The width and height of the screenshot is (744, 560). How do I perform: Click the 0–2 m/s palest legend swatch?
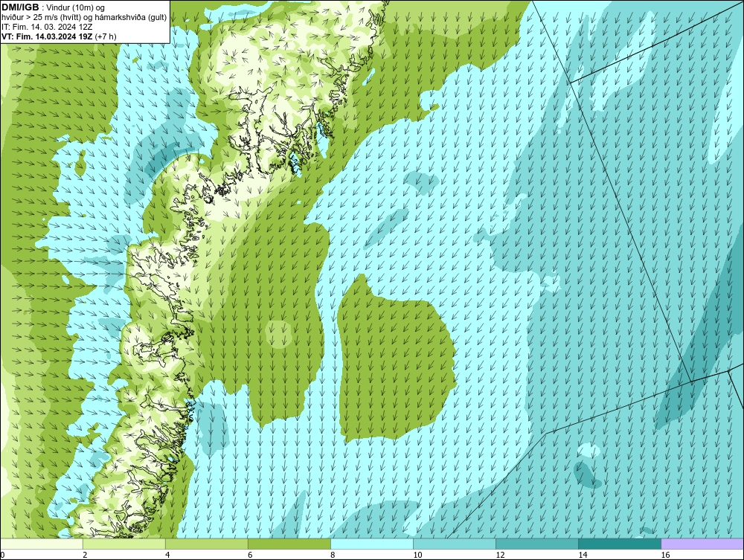[x=42, y=544]
